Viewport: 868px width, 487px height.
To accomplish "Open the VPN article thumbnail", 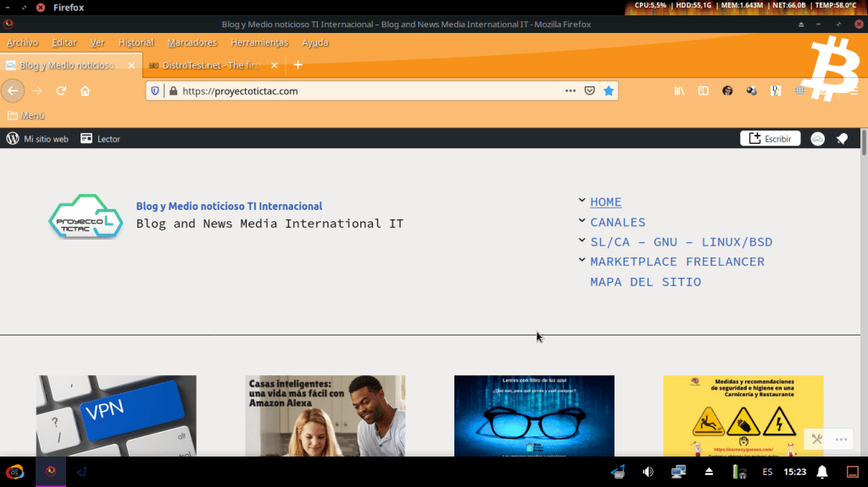I will 116,416.
